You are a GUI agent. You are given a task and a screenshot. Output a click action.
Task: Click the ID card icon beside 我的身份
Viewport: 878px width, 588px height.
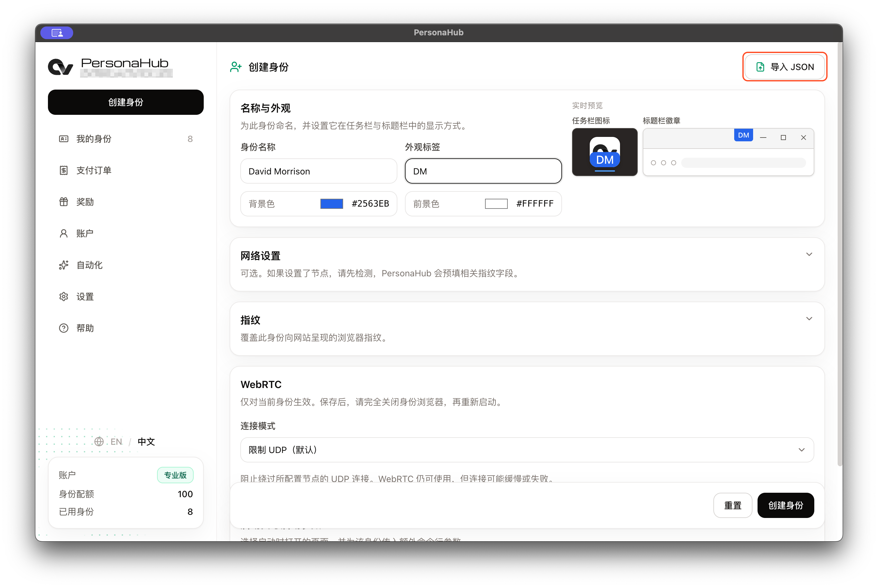(64, 139)
